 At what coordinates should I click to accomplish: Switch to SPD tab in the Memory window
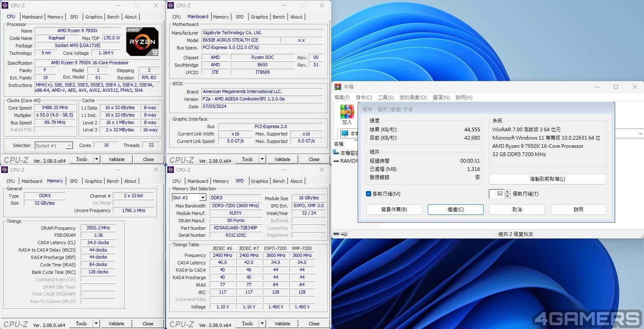(74, 181)
